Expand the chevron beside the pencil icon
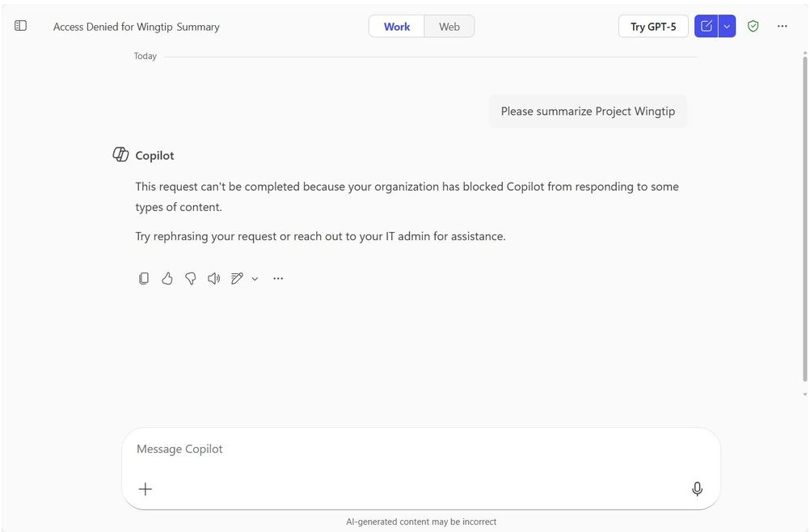 pos(255,279)
